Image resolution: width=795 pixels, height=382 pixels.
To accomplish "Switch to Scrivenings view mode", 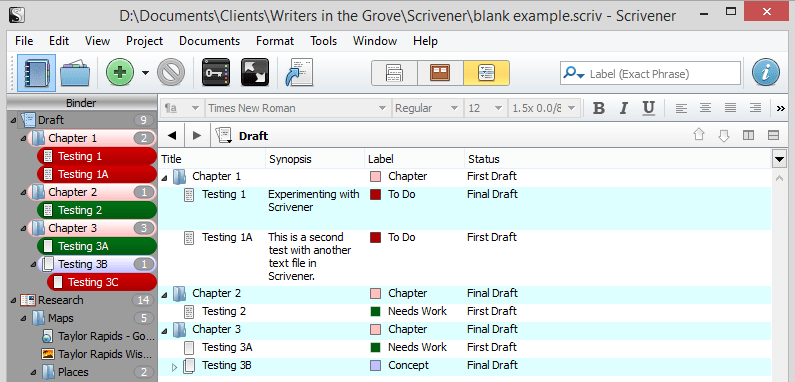I will pyautogui.click(x=394, y=74).
